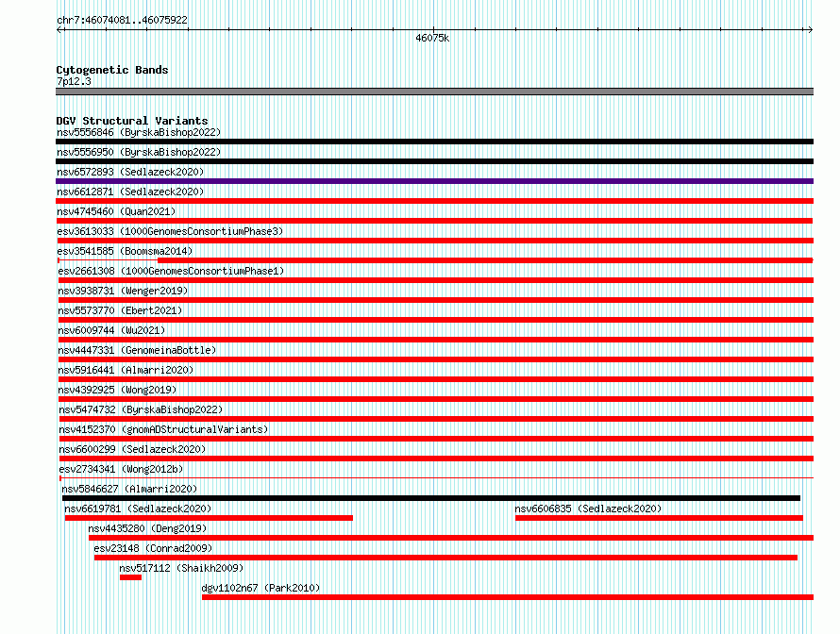
Task: Click the 7p12.3 band label
Action: (x=74, y=81)
